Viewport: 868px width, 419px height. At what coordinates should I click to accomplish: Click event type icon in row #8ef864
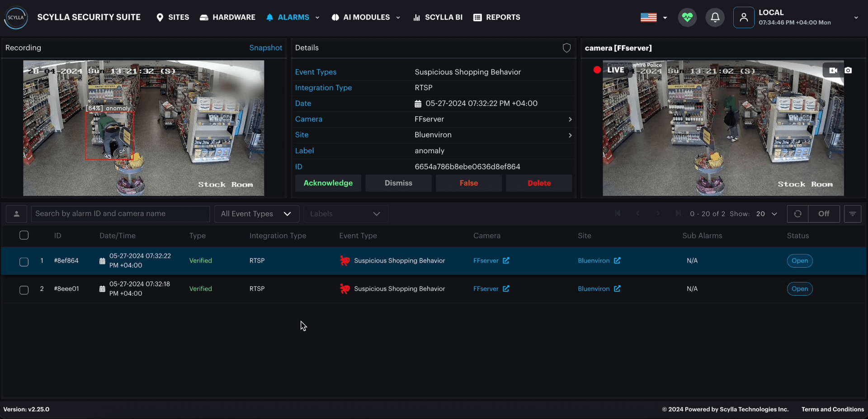345,261
